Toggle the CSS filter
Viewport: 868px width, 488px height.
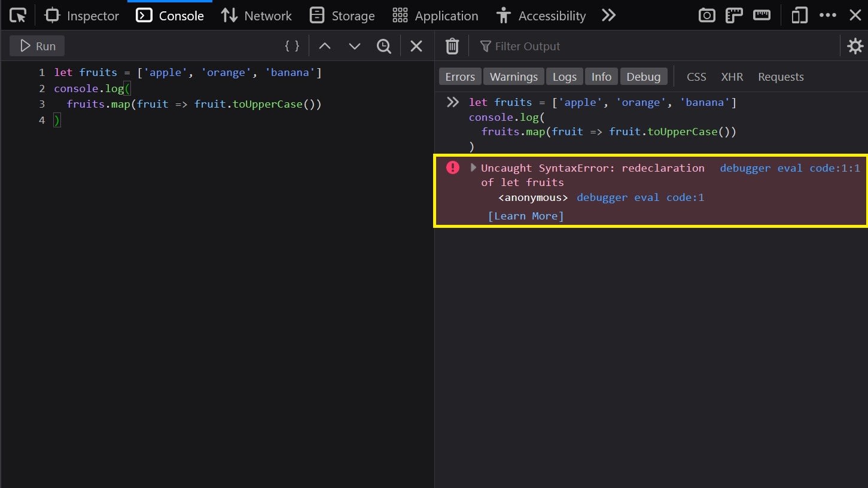[696, 77]
